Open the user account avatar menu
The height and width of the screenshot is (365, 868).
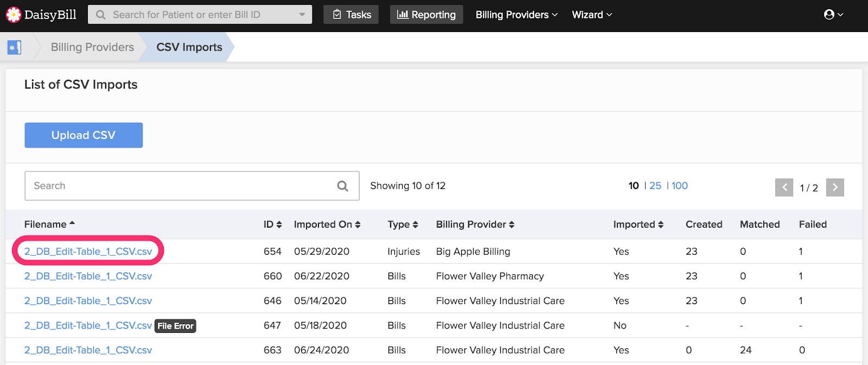coord(833,15)
